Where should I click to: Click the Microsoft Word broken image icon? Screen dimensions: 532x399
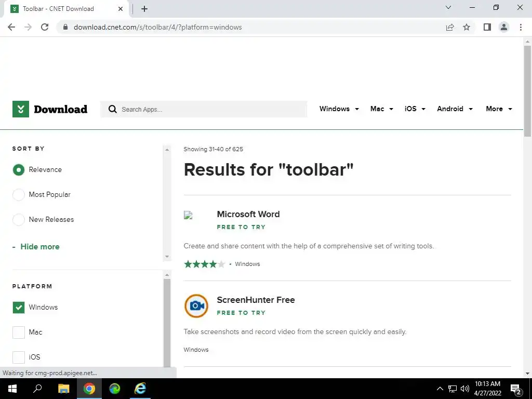[x=188, y=215]
